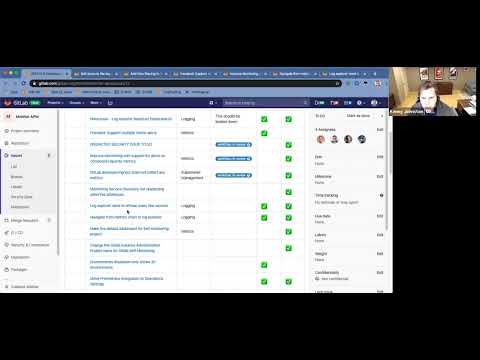Edit the Assignees in right sidebar
This screenshot has width=480, height=360.
click(x=380, y=129)
